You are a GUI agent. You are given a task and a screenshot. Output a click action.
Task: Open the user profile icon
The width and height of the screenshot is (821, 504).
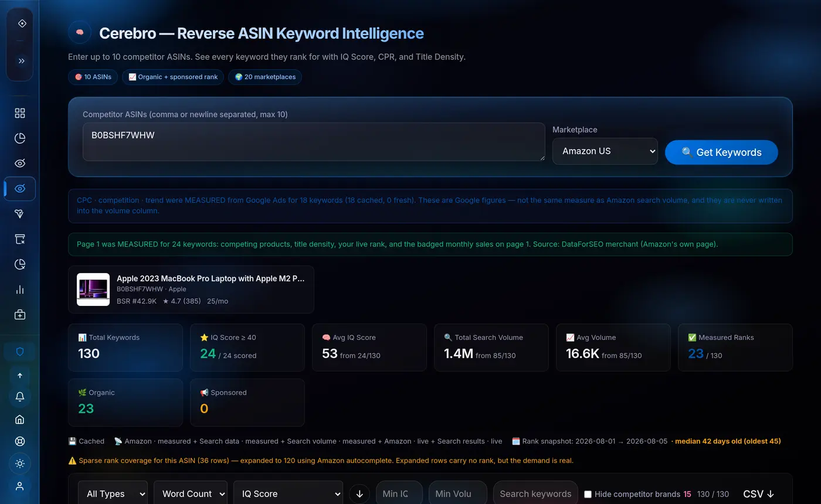pos(20,486)
